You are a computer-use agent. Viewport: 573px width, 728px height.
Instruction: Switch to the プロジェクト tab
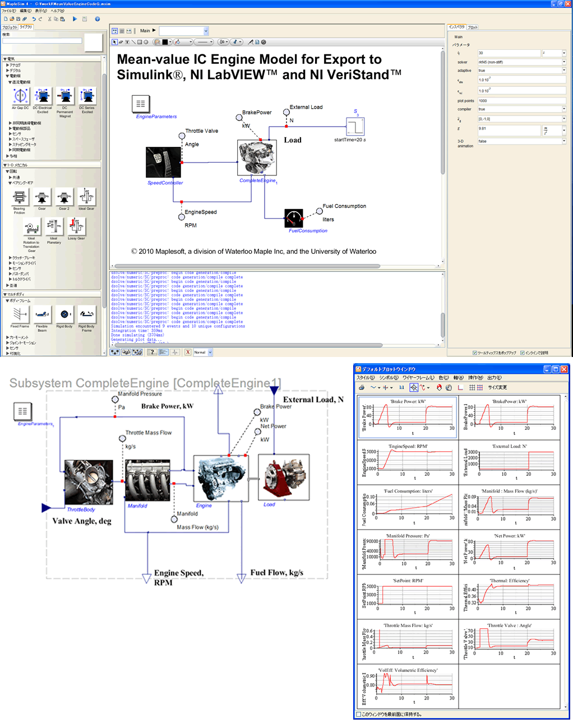(10, 27)
